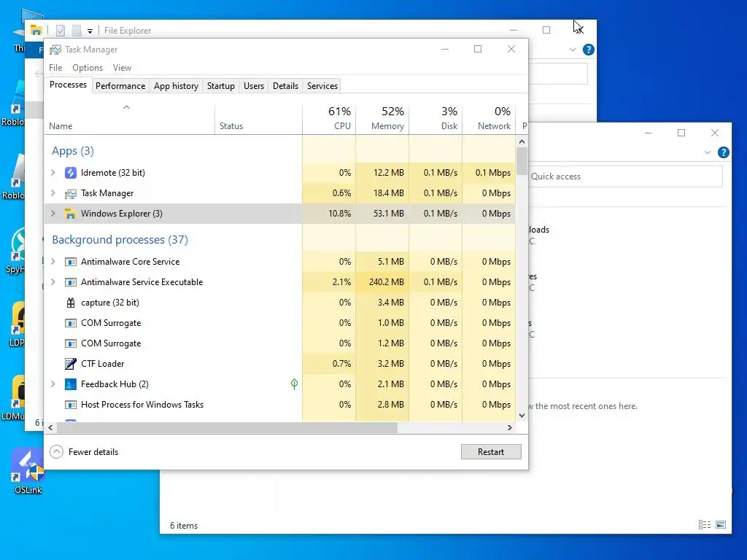Click the Restart button
Viewport: 747px width, 560px height.
(x=491, y=452)
